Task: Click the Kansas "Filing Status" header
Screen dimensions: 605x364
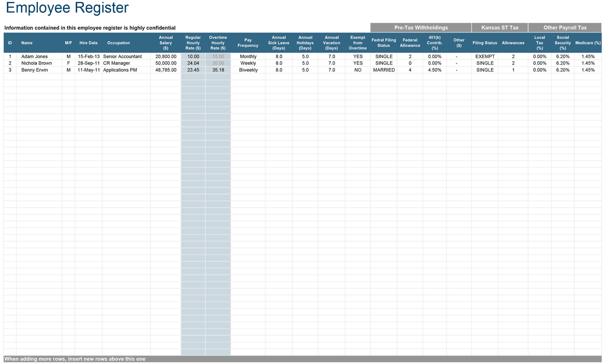Action: (485, 43)
